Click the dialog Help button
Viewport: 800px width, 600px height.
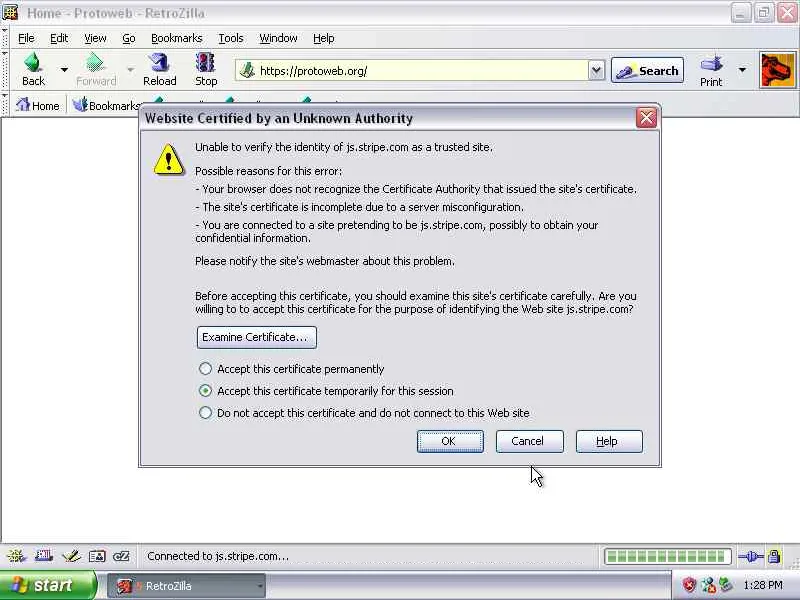(609, 441)
